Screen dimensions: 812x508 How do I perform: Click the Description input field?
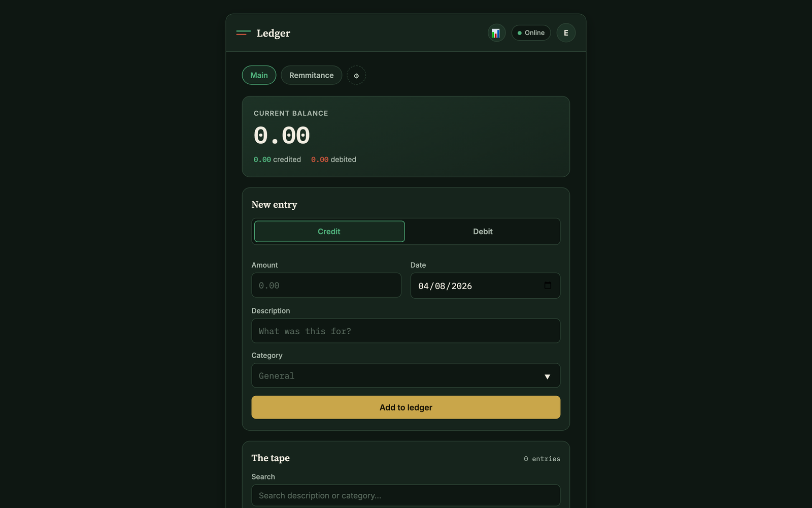point(406,331)
